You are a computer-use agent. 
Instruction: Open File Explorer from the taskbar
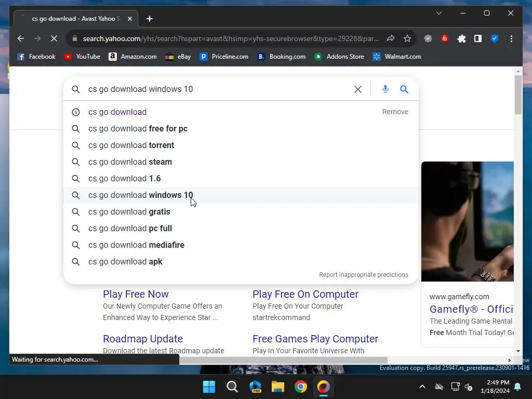click(278, 387)
